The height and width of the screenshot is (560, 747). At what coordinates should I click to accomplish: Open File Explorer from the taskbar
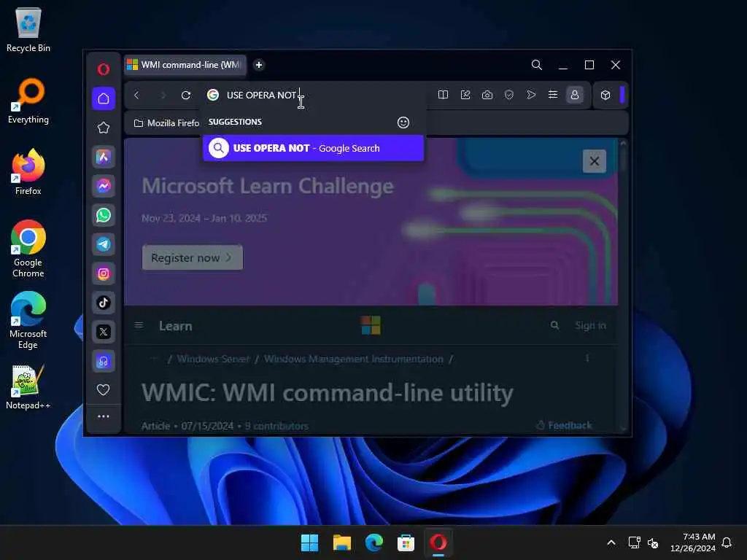click(342, 542)
